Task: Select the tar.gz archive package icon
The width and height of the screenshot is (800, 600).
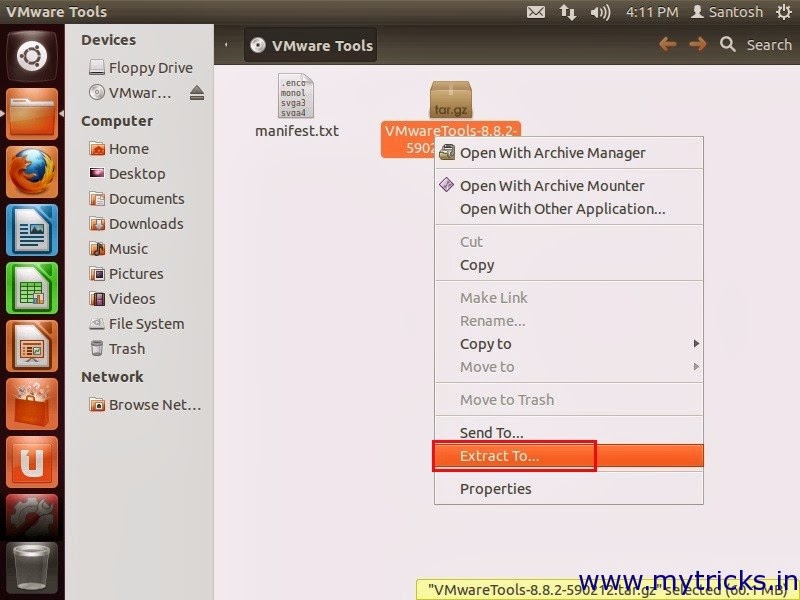Action: (451, 99)
